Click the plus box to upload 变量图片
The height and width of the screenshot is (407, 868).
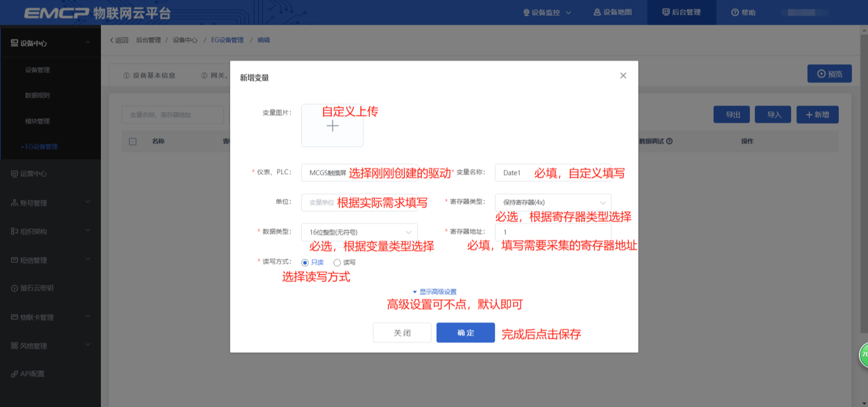point(332,125)
